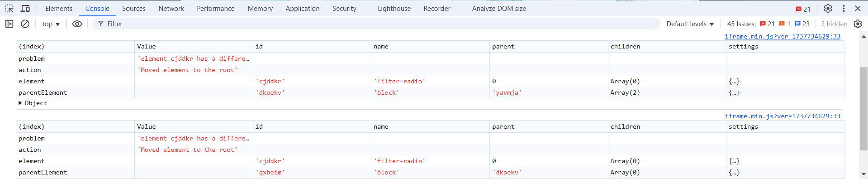This screenshot has height=179, width=868.
Task: Clear the console
Action: pos(25,24)
